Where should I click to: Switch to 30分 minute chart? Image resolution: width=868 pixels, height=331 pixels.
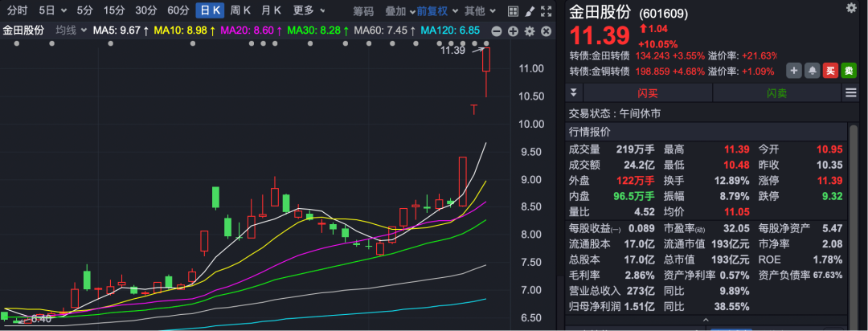click(146, 10)
